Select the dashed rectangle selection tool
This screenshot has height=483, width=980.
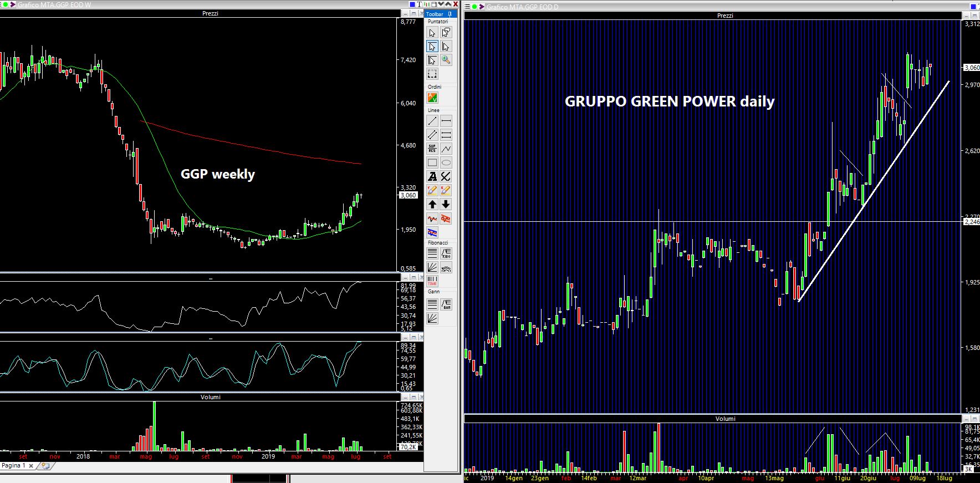[432, 74]
